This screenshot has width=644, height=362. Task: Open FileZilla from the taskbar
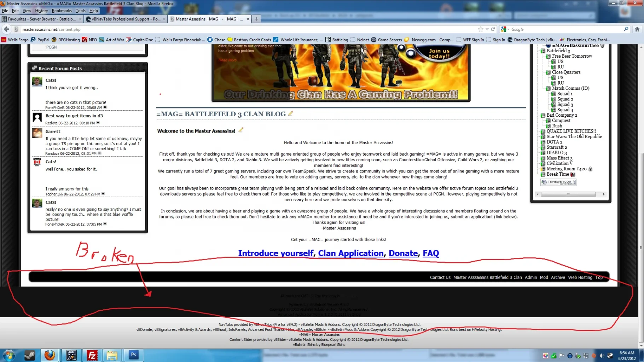pos(92,355)
